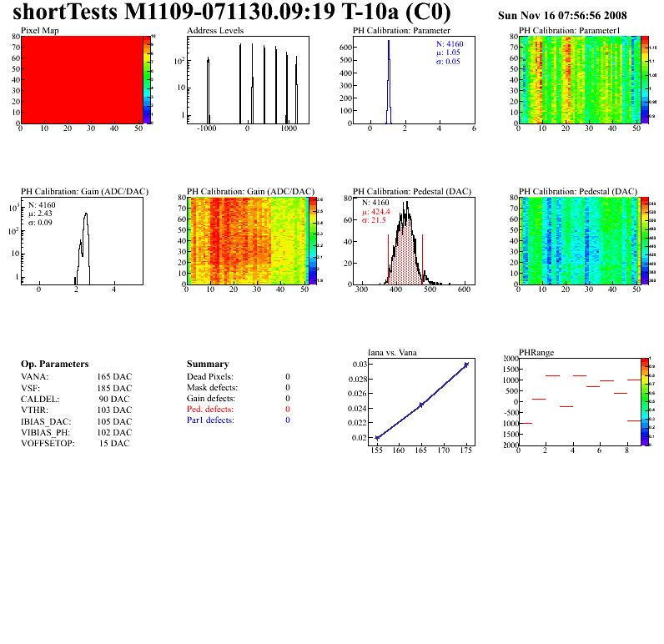664x644 pixels.
Task: Click the red Ped. defects label
Action: pyautogui.click(x=210, y=410)
